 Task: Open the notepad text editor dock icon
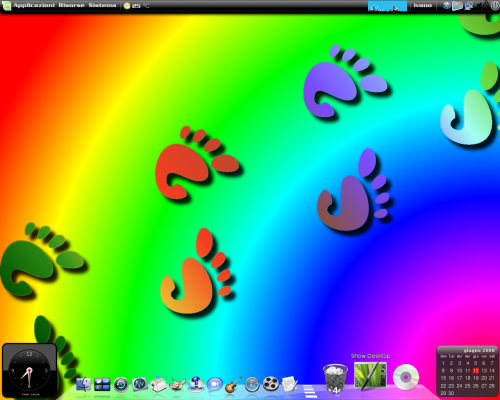(x=289, y=384)
